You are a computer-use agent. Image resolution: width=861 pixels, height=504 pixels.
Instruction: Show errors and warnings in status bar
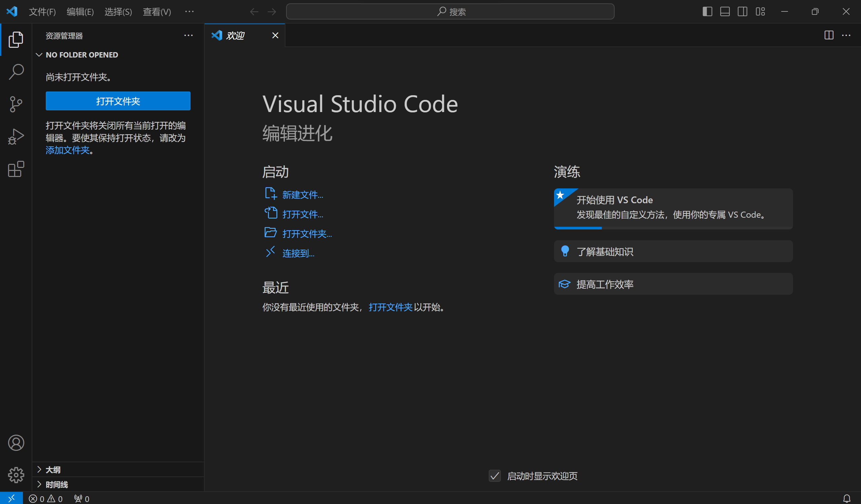tap(45, 499)
